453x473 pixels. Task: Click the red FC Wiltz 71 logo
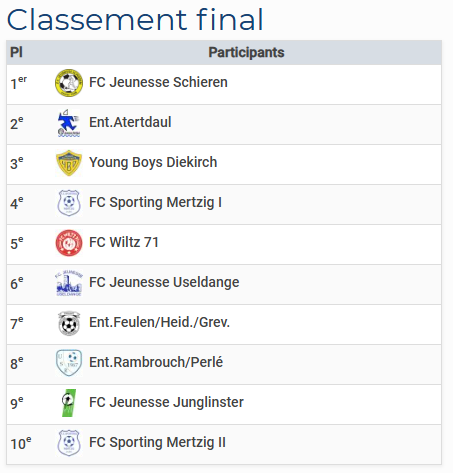(69, 243)
